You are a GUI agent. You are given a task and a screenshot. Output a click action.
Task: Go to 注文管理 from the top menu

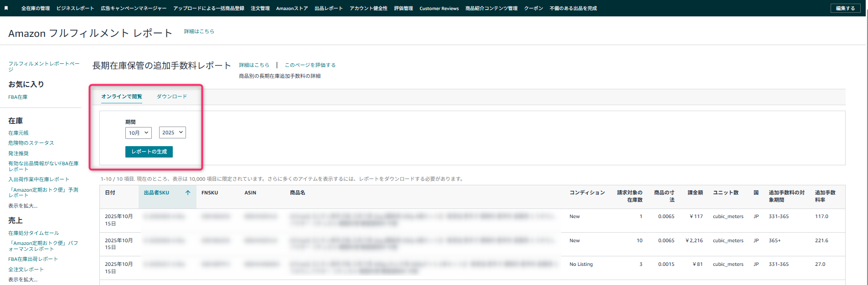pos(260,8)
